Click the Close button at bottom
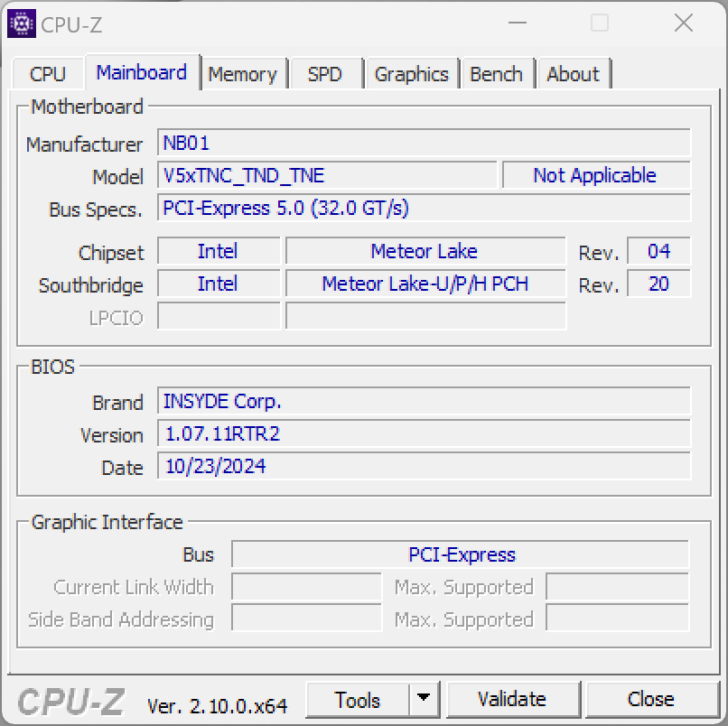The height and width of the screenshot is (726, 728). tap(651, 700)
